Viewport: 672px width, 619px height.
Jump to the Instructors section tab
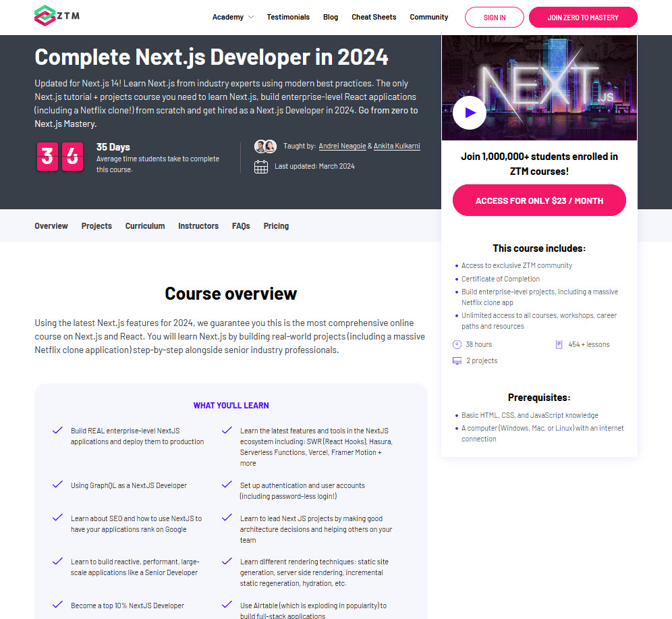pyautogui.click(x=198, y=226)
